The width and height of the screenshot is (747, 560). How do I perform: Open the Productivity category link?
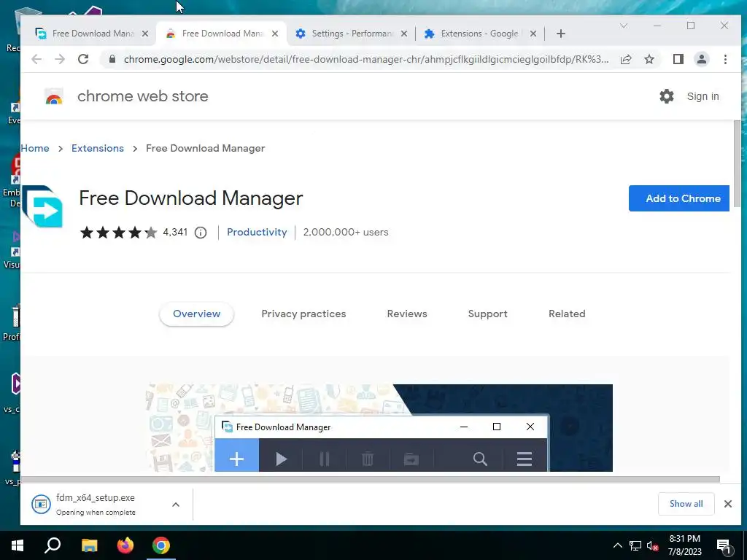(257, 233)
